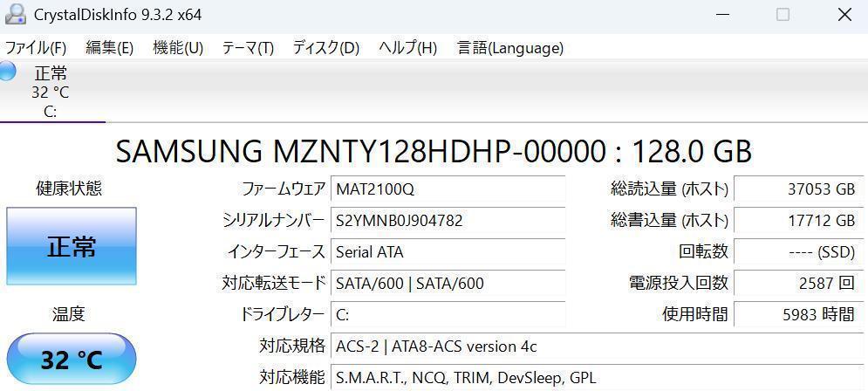Click the blue health status orb icon
The height and width of the screenshot is (391, 868).
[x=6, y=72]
